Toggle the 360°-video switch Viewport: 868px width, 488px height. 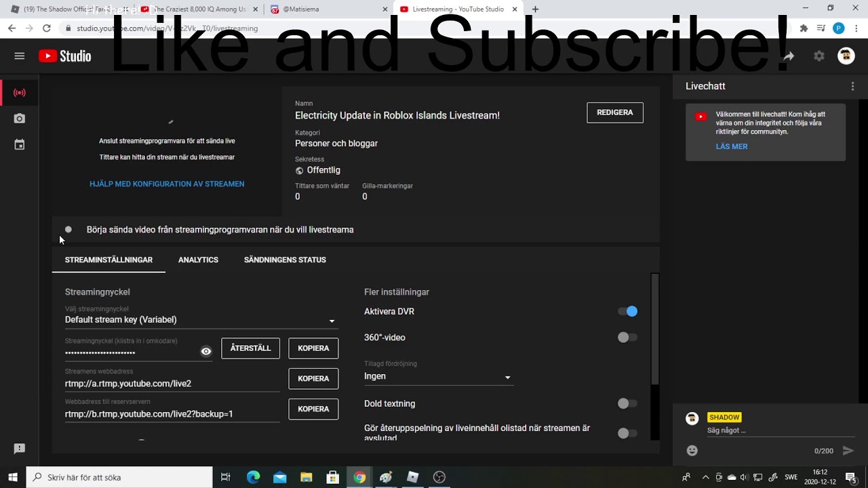627,338
